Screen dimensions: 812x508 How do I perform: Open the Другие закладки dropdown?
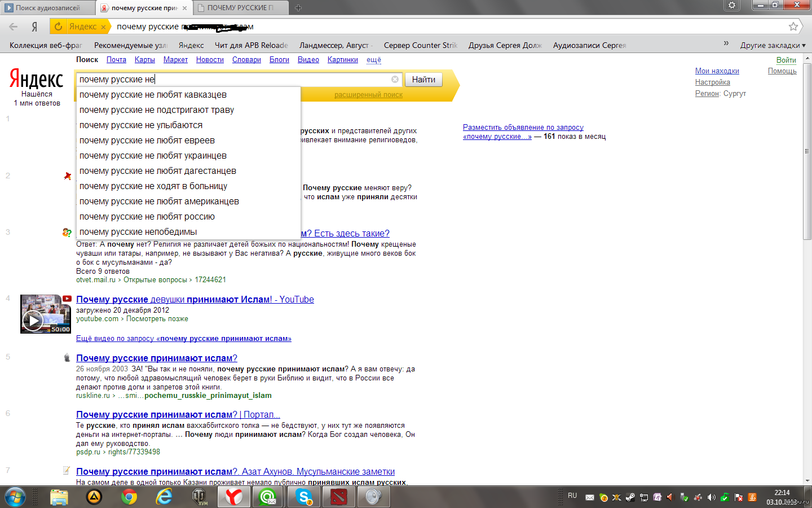click(x=773, y=45)
